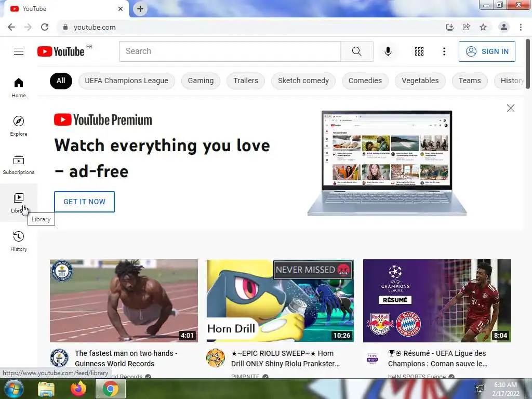Screen dimensions: 532x399
Task: Select the Teams chip
Action: [x=470, y=81]
